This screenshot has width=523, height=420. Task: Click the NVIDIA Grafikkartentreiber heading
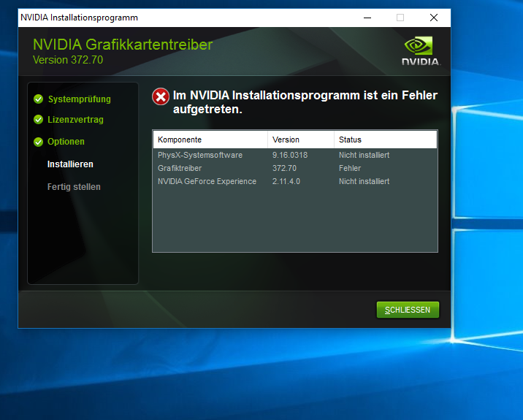click(x=123, y=45)
